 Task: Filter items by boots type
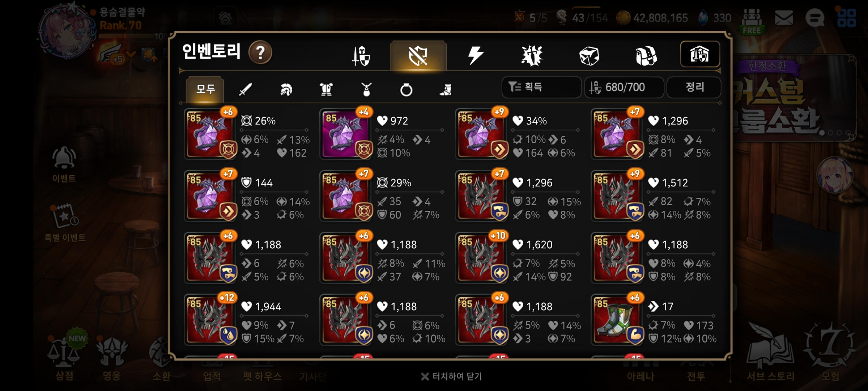click(x=446, y=89)
